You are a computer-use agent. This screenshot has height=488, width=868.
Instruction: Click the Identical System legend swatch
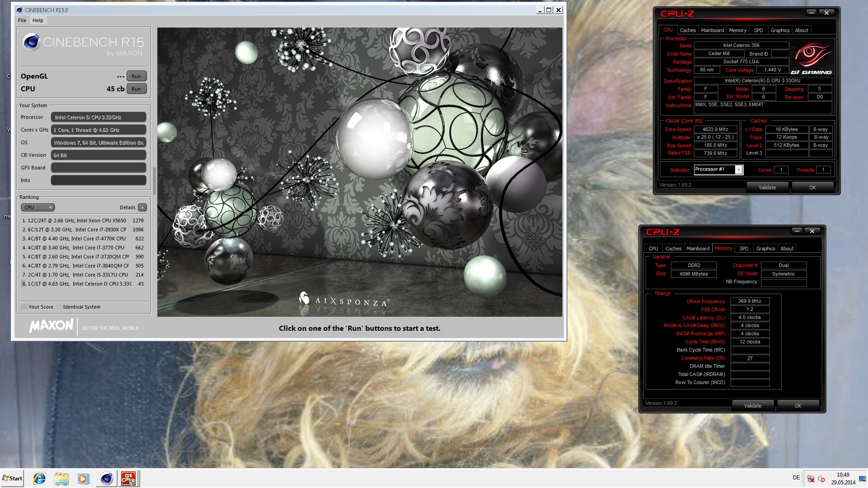pyautogui.click(x=58, y=307)
